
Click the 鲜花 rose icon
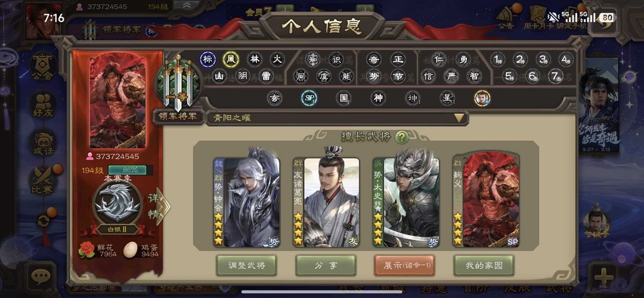[x=86, y=250]
